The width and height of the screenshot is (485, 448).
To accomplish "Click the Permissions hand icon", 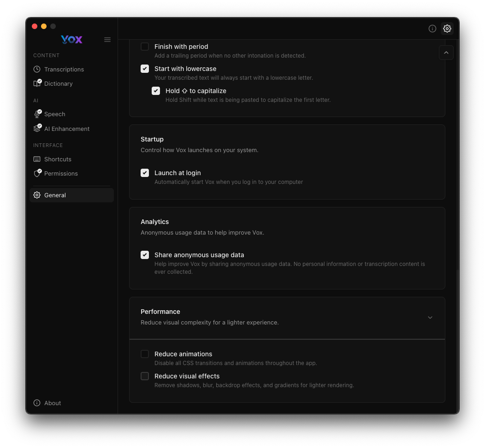I will click(x=37, y=173).
